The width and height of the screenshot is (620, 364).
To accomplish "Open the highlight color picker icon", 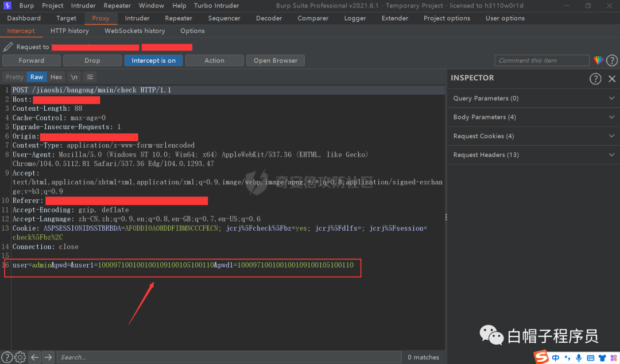I will (x=598, y=60).
